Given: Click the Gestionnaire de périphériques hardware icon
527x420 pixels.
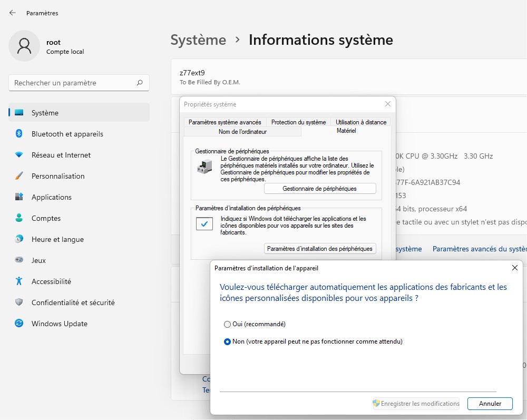Looking at the screenshot, I should coord(204,167).
